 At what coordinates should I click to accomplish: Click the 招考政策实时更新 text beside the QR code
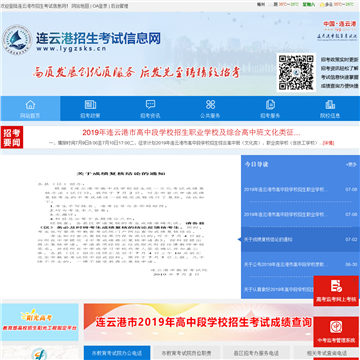coord(340,59)
